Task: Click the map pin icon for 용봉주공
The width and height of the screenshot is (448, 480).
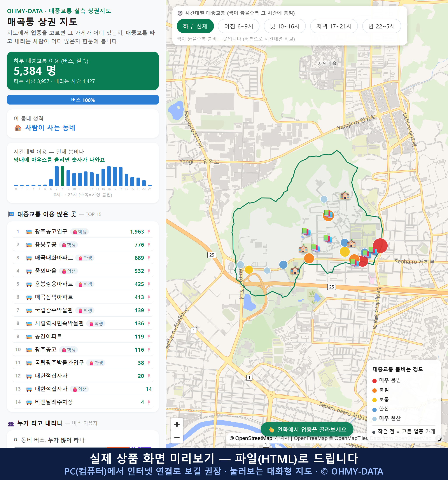Action: tap(149, 245)
